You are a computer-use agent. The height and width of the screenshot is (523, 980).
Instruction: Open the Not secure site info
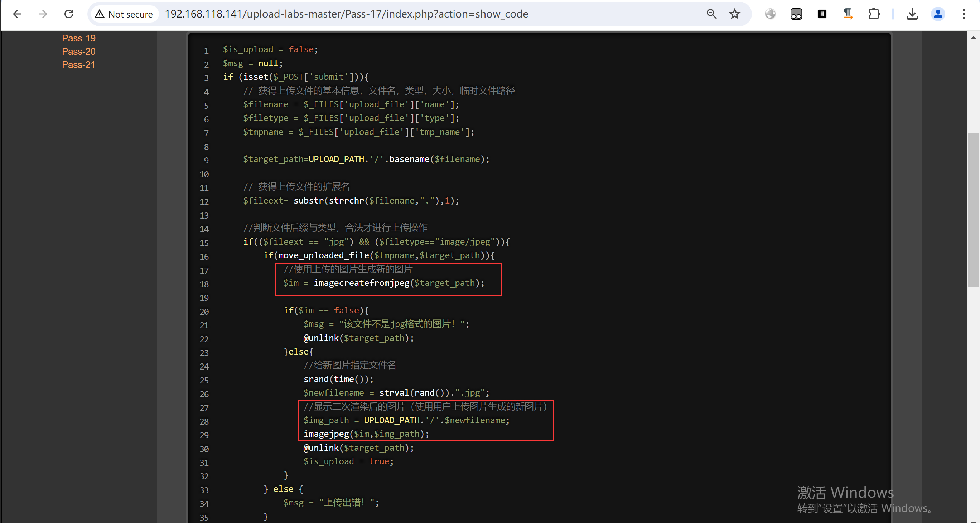pos(124,14)
